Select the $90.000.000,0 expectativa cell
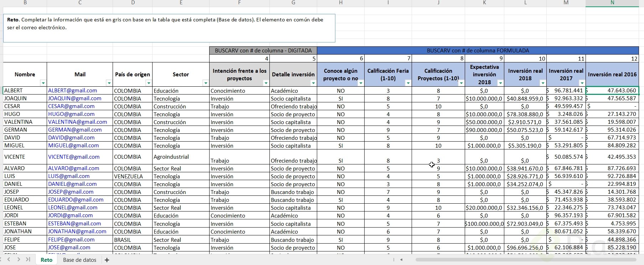Screen dimensions: 644x265 coord(484,130)
